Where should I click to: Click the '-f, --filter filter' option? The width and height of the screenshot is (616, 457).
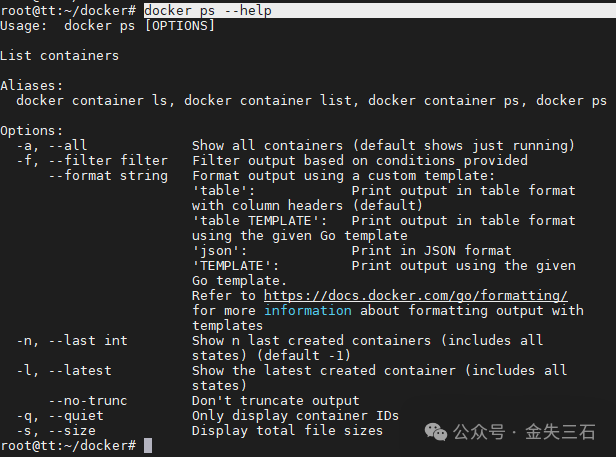click(92, 161)
